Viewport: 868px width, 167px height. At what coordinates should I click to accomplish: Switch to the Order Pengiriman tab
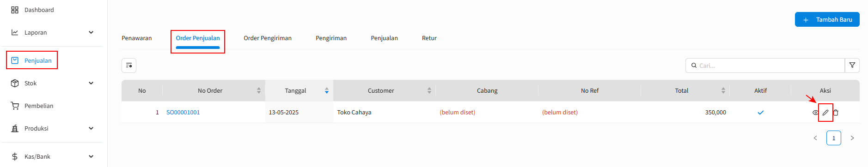tap(268, 38)
